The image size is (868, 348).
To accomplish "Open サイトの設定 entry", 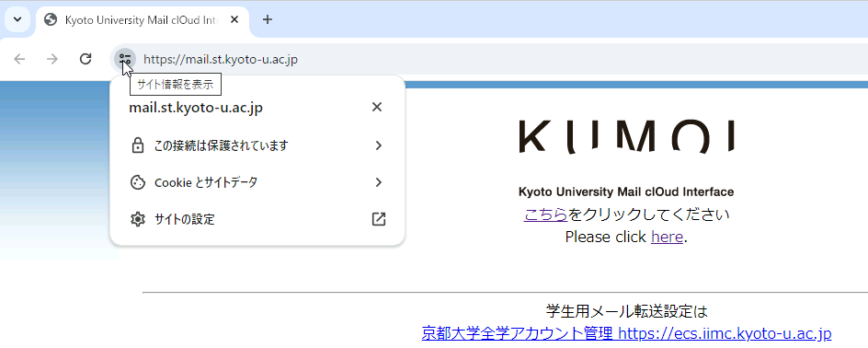I will click(x=257, y=219).
